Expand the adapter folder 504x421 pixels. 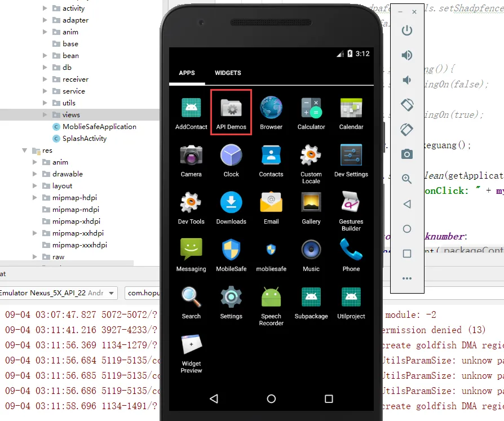click(45, 20)
